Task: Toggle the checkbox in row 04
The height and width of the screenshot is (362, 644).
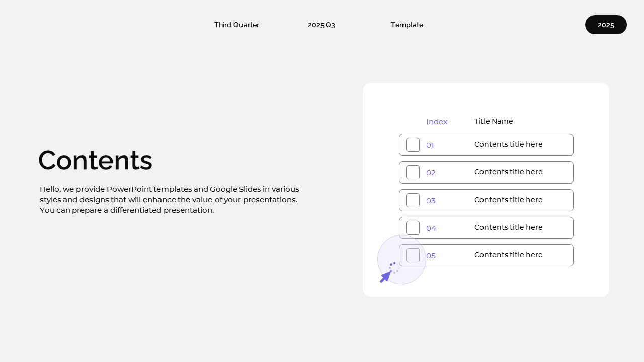Action: [x=413, y=228]
